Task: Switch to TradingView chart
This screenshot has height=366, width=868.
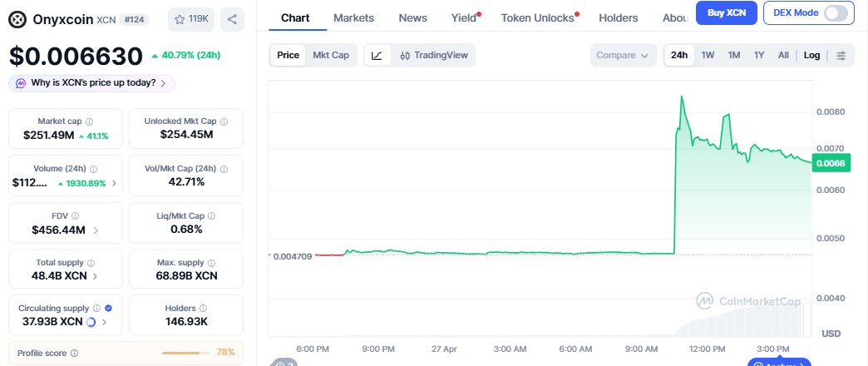Action: [434, 56]
